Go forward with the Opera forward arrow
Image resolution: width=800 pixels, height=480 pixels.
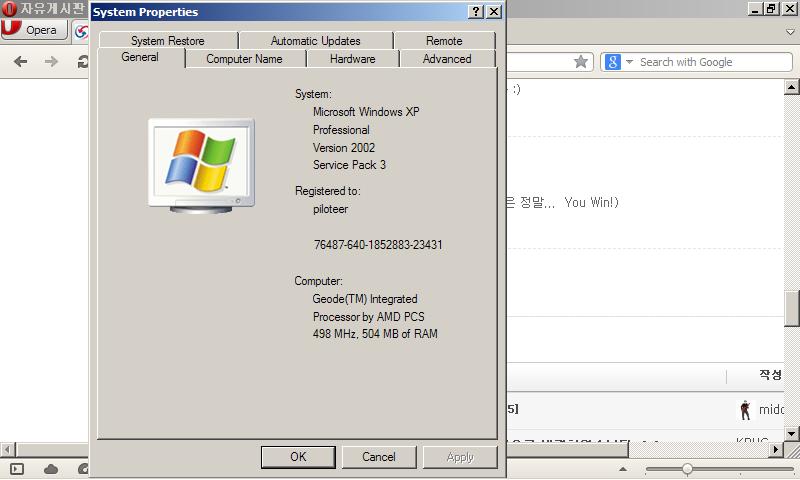tap(51, 62)
